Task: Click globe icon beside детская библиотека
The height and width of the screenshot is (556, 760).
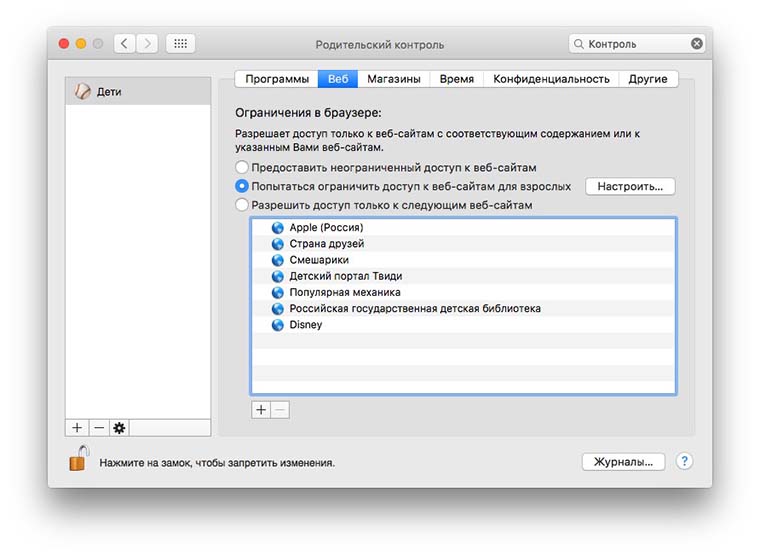Action: [x=278, y=309]
